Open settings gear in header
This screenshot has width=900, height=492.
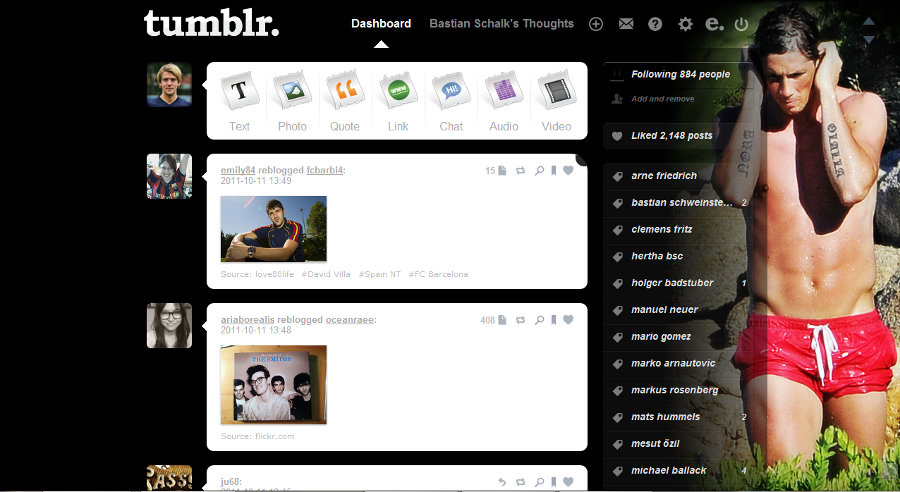point(685,24)
